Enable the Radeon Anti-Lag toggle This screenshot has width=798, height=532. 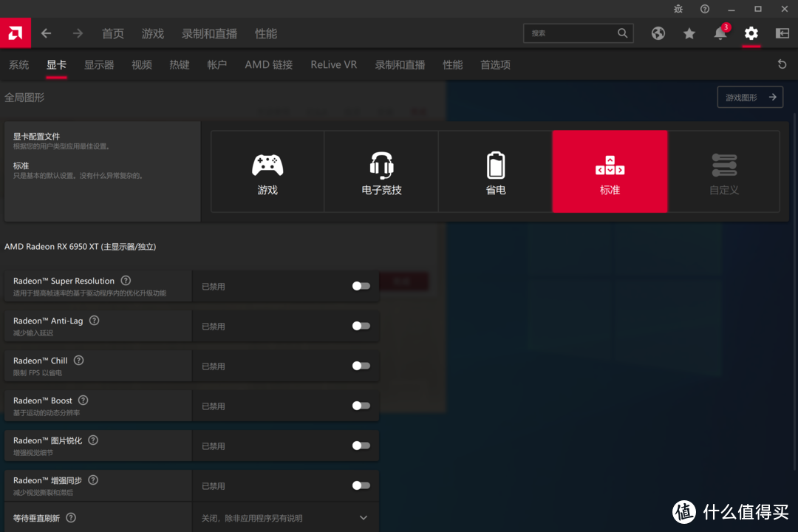361,325
